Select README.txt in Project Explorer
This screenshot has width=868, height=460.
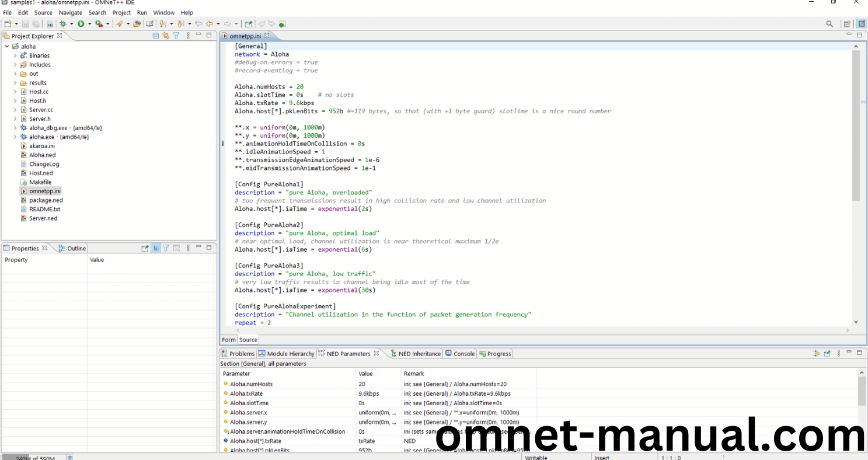coord(44,209)
